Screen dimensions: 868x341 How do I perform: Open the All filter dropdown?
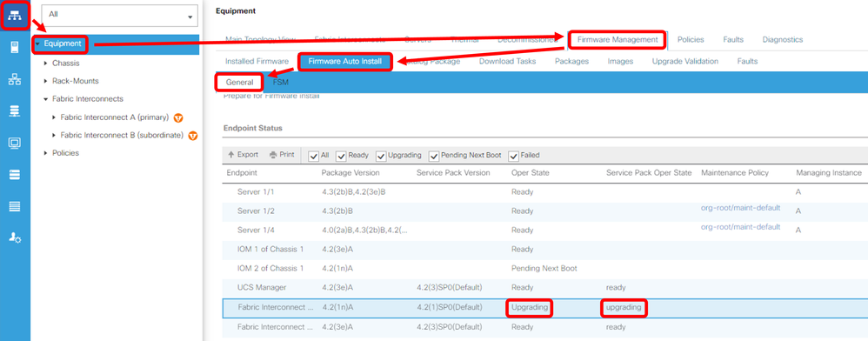pyautogui.click(x=119, y=16)
